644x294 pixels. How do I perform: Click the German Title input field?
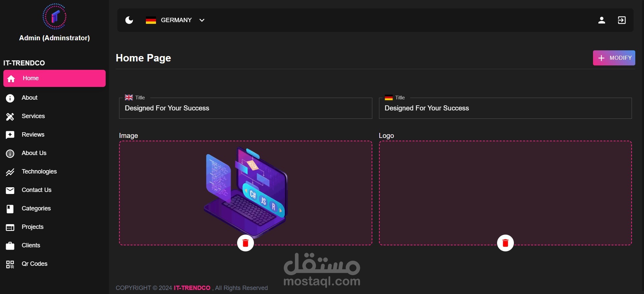tap(505, 108)
